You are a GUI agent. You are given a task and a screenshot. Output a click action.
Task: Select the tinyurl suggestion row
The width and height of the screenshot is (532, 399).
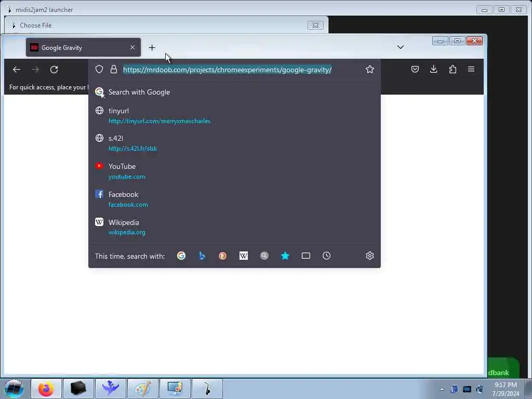(x=234, y=116)
